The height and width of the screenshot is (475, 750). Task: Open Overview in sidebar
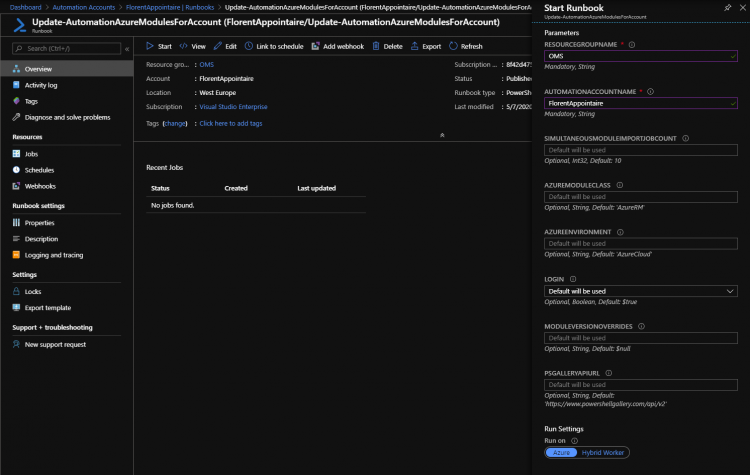(x=67, y=69)
